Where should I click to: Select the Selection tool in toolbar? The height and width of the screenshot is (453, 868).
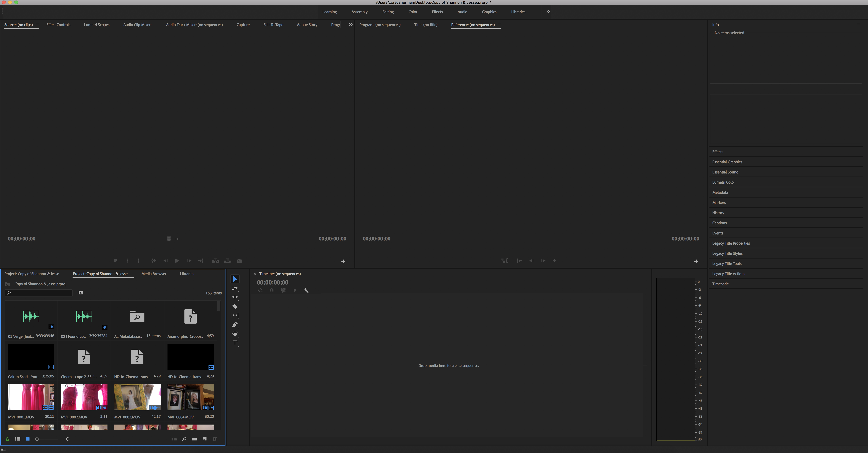(235, 279)
